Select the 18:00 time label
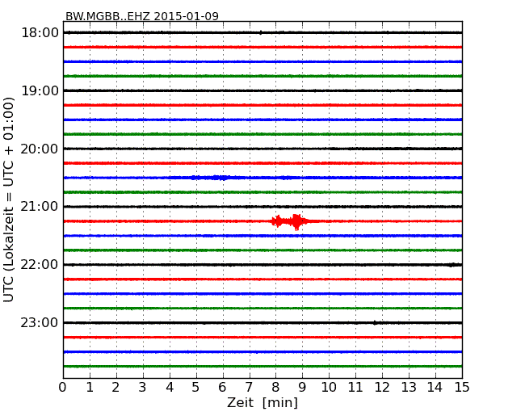525x420 pixels. 40,33
